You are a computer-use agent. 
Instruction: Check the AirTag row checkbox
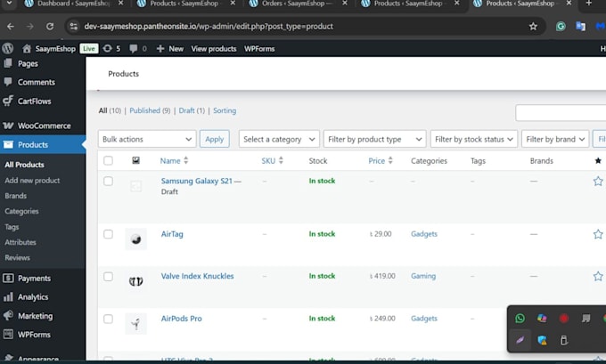point(108,234)
